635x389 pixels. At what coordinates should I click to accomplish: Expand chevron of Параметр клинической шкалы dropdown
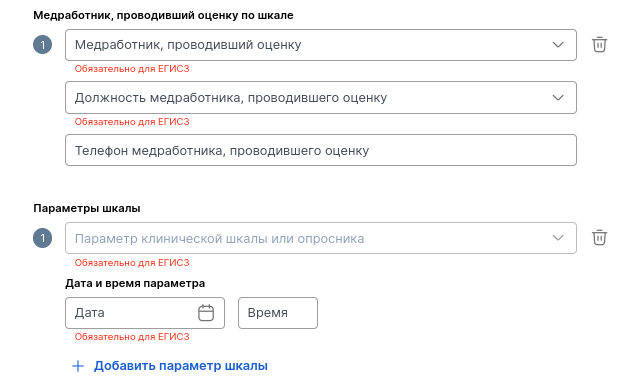tap(558, 238)
